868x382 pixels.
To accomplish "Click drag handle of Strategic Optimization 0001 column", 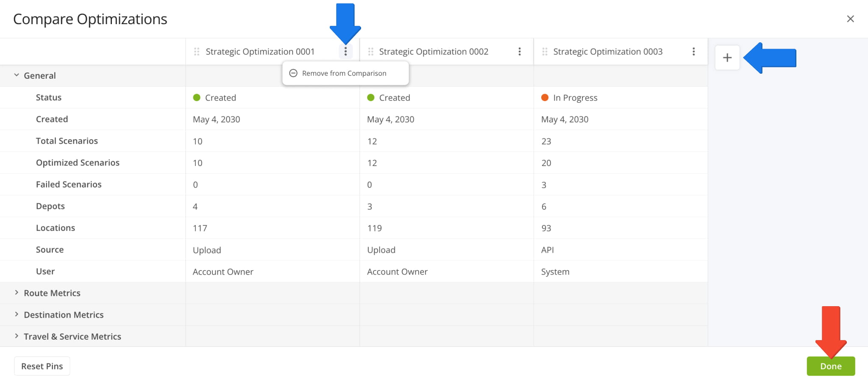I will point(197,52).
